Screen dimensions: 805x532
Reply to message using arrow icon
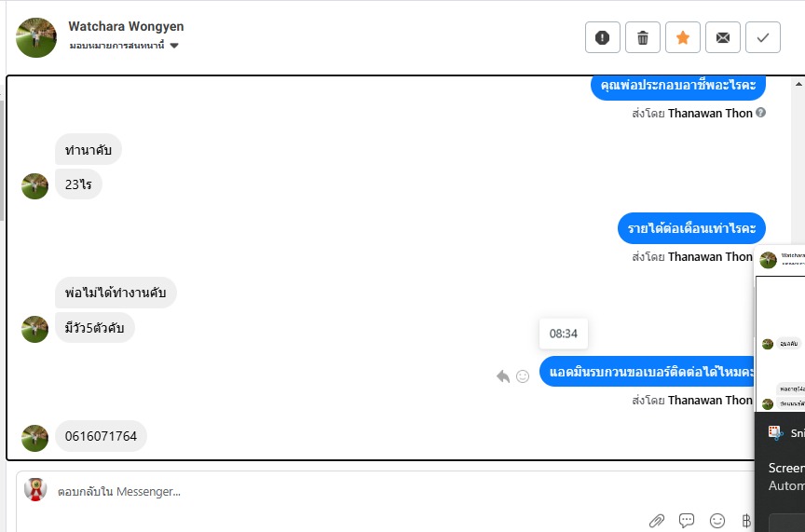coord(503,376)
